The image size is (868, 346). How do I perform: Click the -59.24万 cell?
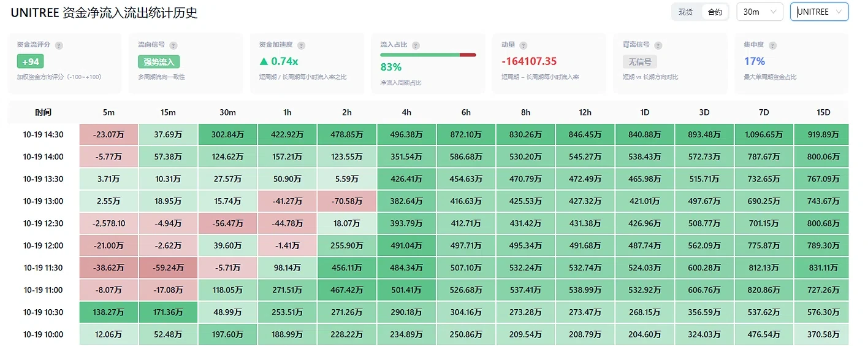coord(168,267)
